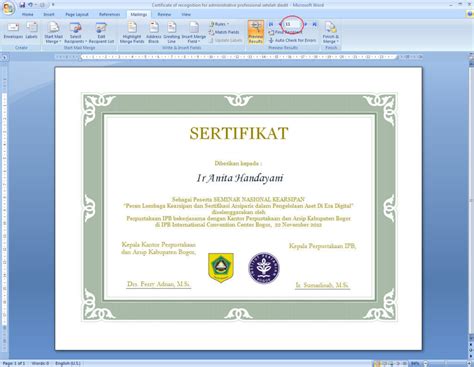Toggle Preview Results off

(x=256, y=32)
